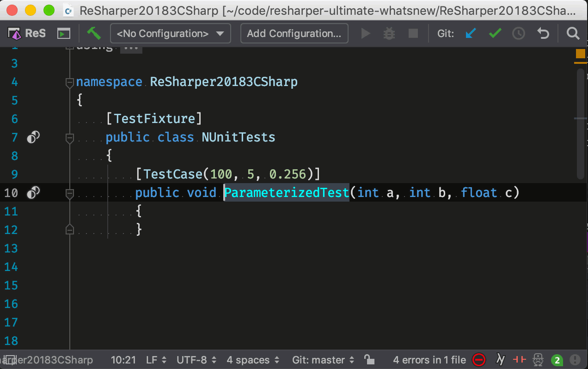588x369 pixels.
Task: Open the No Configuration dropdown
Action: point(170,33)
